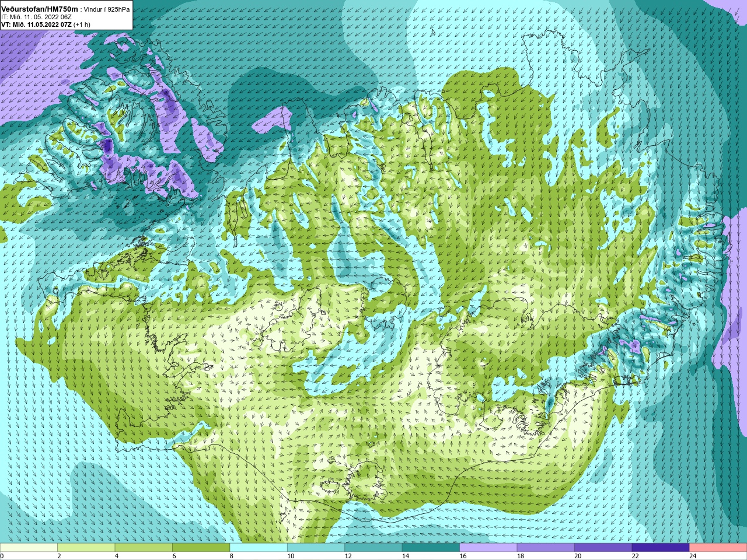Click the 6–8 olive green legend swatch
Viewport: 747px width, 560px height.
coord(201,548)
